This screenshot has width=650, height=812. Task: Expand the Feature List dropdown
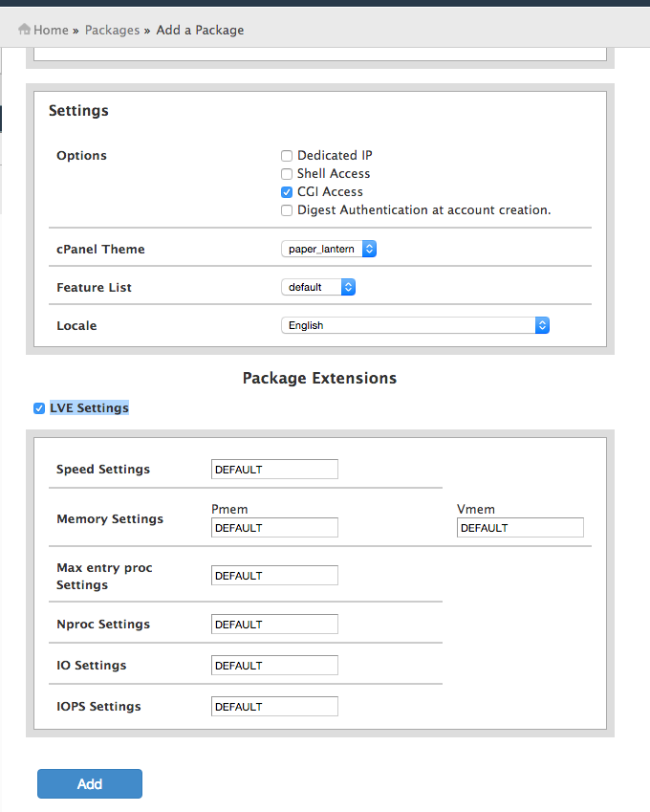pyautogui.click(x=318, y=287)
